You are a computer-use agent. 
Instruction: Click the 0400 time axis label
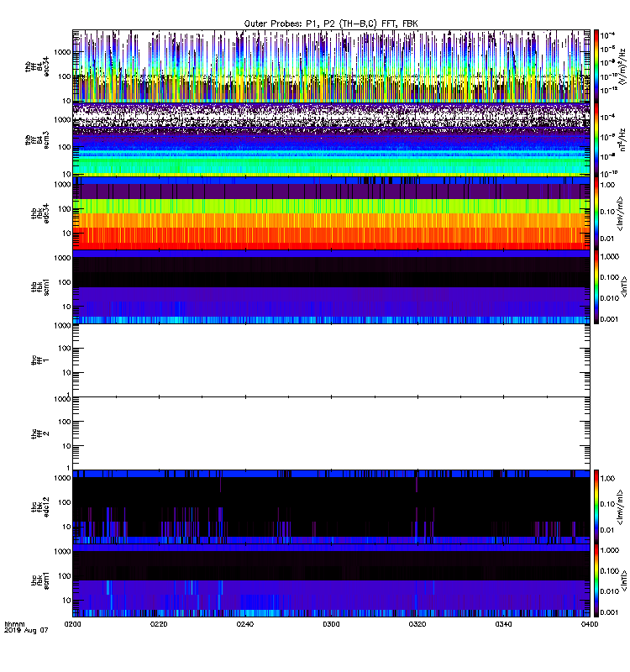590,624
